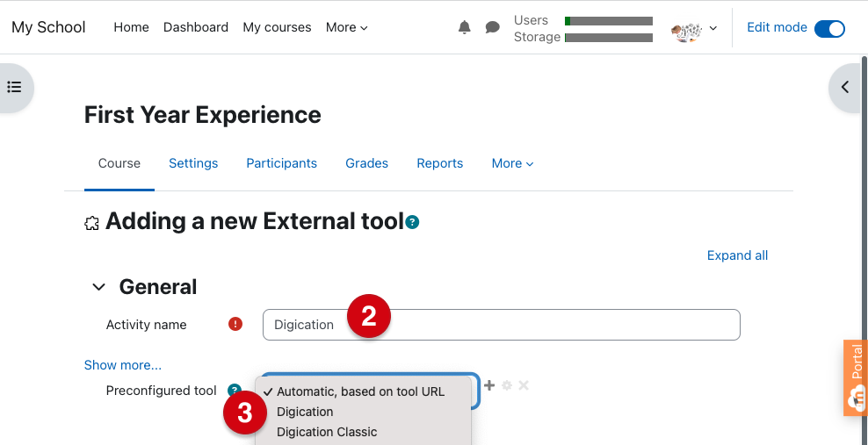
Task: Click the Users usage bar
Action: (x=608, y=21)
